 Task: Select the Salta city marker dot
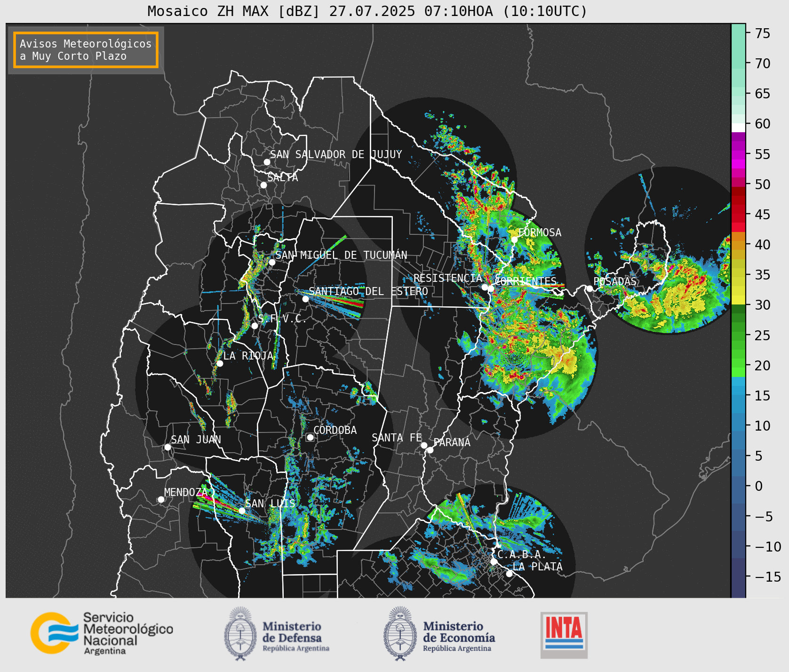coord(263,185)
